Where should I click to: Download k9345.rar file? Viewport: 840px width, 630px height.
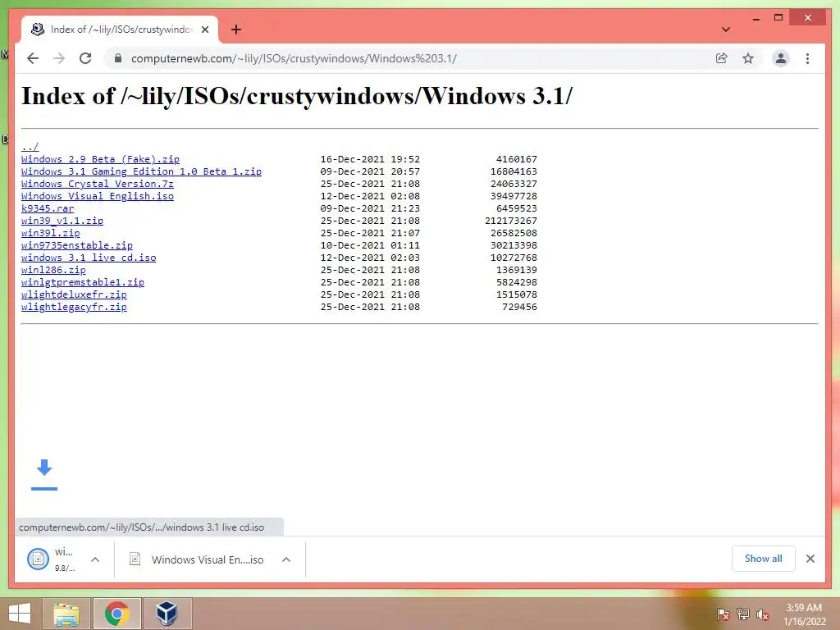pos(48,208)
